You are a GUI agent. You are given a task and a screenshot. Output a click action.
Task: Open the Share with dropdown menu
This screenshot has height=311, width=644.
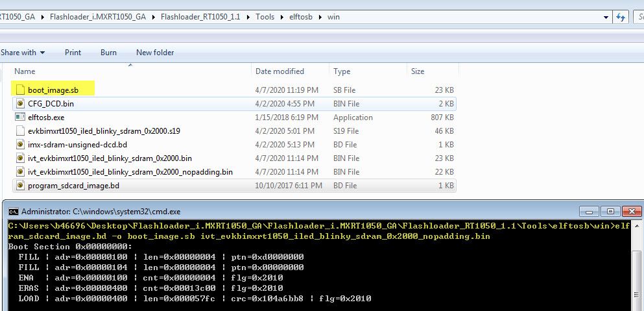click(x=23, y=53)
